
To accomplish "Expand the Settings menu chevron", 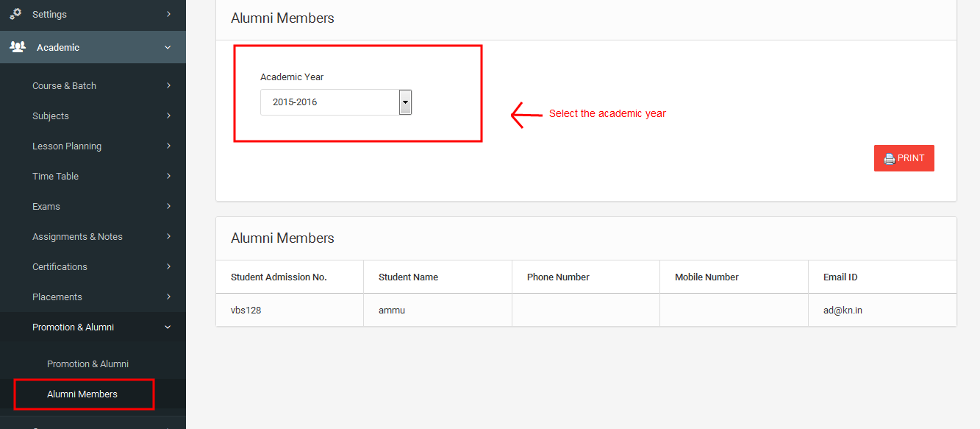I will pyautogui.click(x=168, y=14).
